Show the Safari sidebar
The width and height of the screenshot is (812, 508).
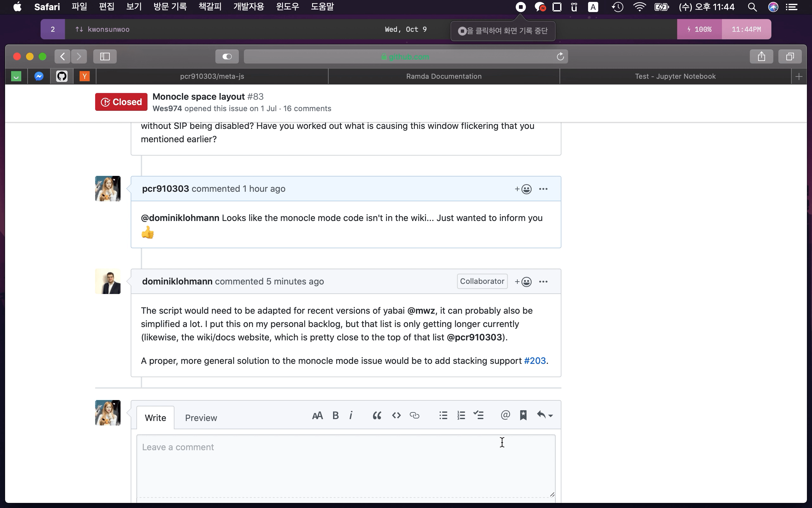(x=105, y=57)
